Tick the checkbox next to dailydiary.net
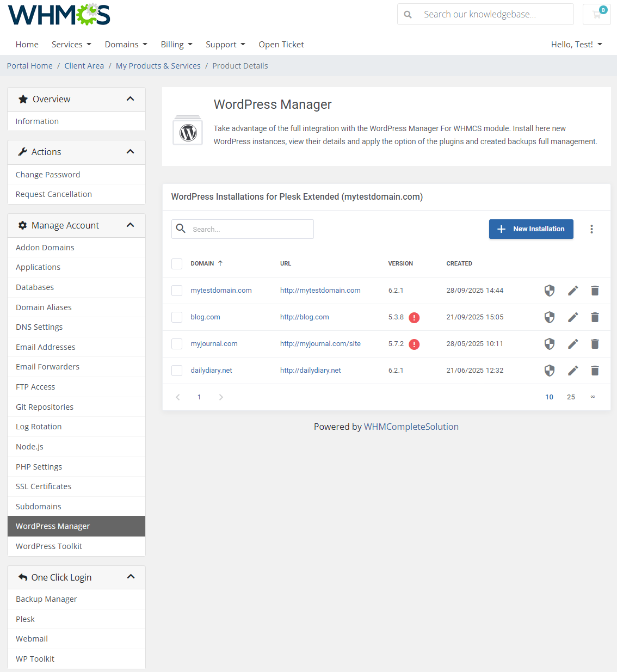Screen dimensions: 617x672 177,371
